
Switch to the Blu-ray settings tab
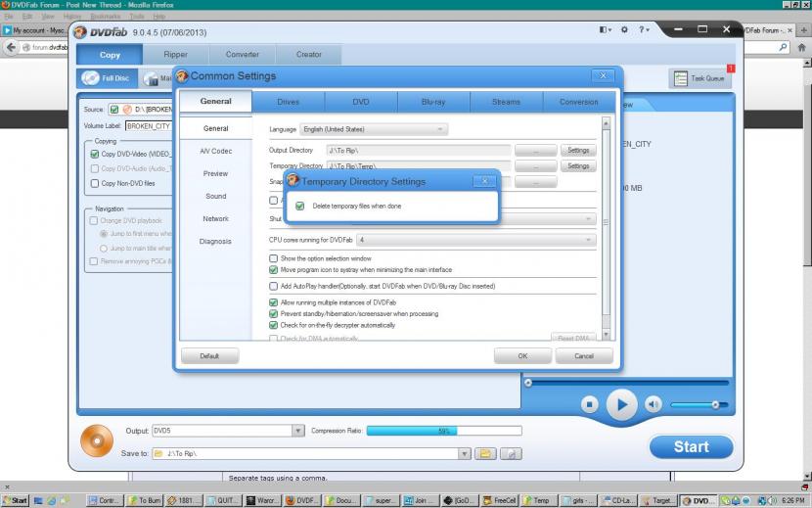click(x=433, y=102)
